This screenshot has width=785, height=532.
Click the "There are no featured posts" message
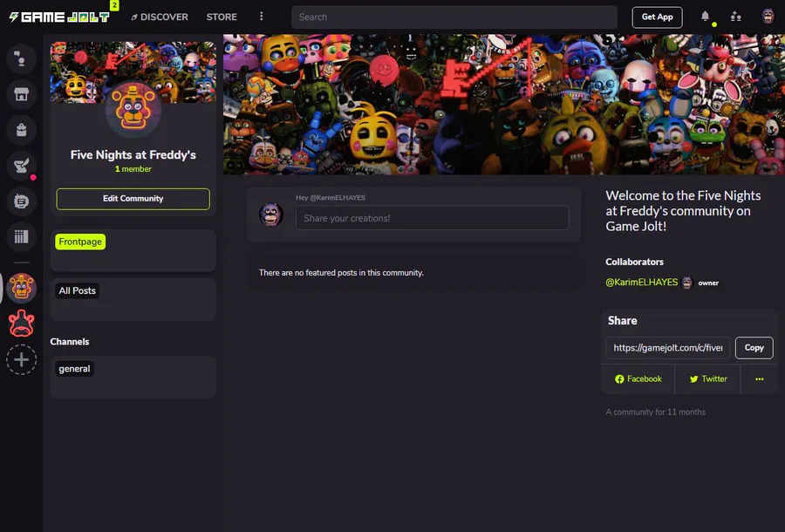(341, 273)
